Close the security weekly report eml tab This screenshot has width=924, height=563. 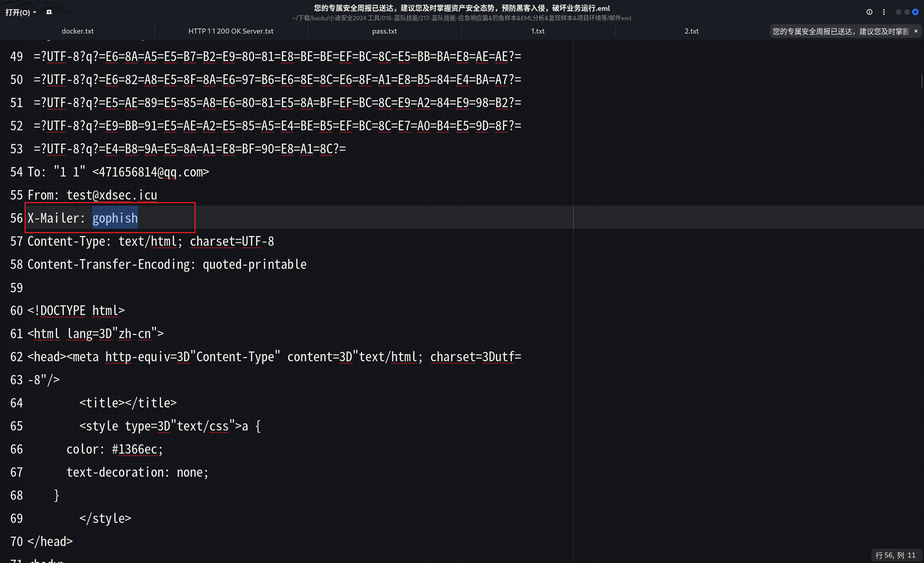point(916,31)
